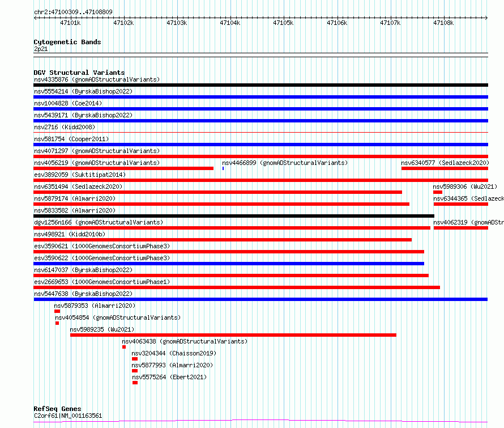Open the nsv1004828 Coe2014 variant
The width and height of the screenshot is (504, 428).
(68, 103)
